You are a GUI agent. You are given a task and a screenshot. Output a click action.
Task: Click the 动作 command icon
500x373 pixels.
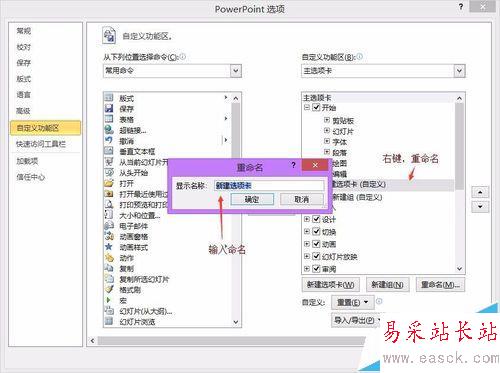109,258
